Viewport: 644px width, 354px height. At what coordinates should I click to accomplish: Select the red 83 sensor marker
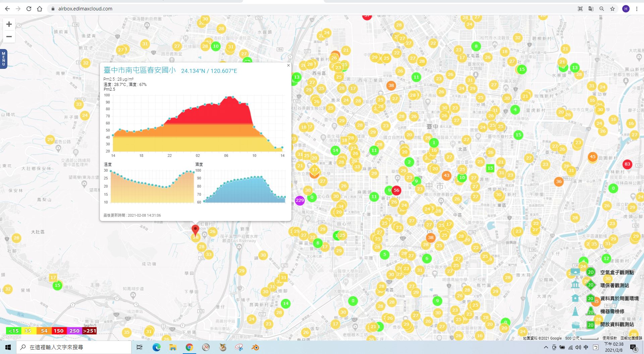pyautogui.click(x=627, y=164)
